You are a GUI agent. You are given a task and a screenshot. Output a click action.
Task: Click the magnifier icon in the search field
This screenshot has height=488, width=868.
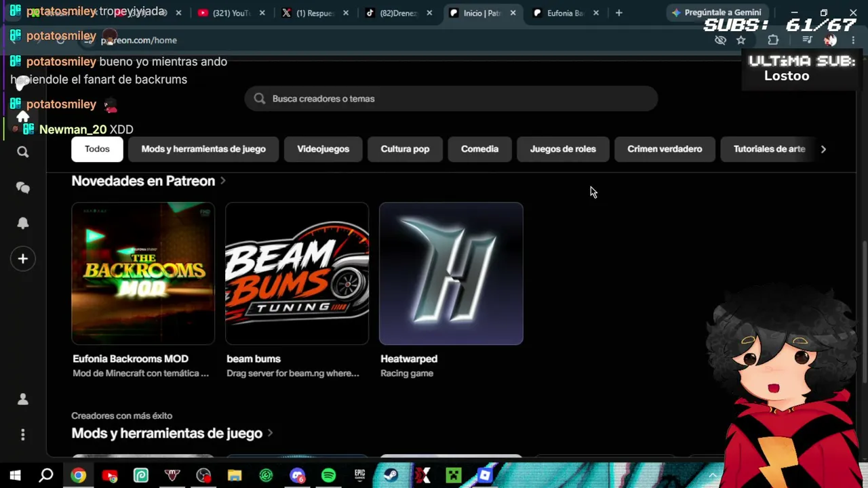click(259, 99)
